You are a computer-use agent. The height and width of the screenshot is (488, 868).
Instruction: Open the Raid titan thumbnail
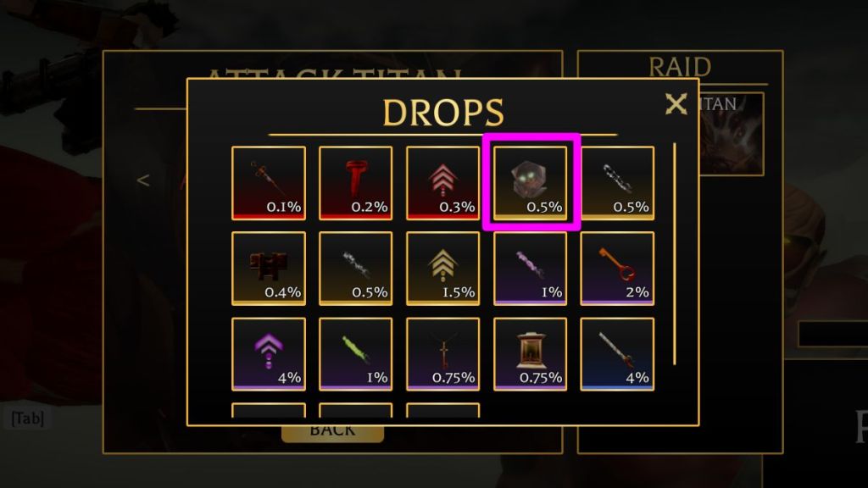[x=732, y=134]
